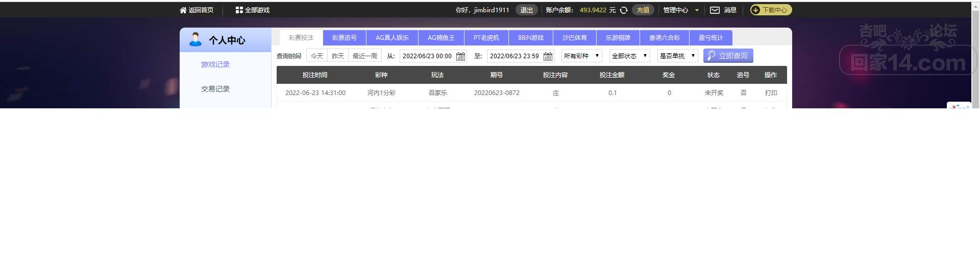980x280 pixels.
Task: Switch to the 乐游棋牌 tab
Action: (618, 38)
